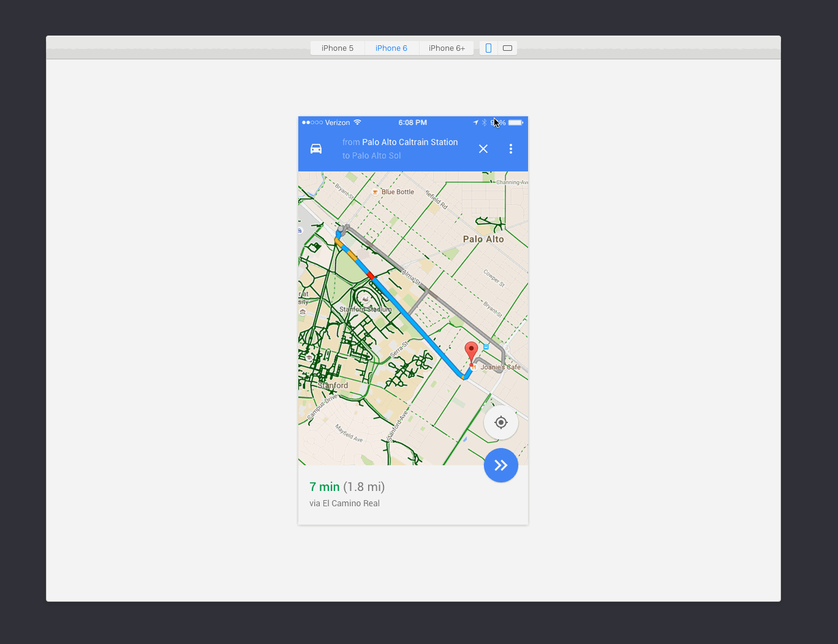Set landscape orientation with the sideways phone icon
Viewport: 838px width, 644px height.
[x=508, y=48]
